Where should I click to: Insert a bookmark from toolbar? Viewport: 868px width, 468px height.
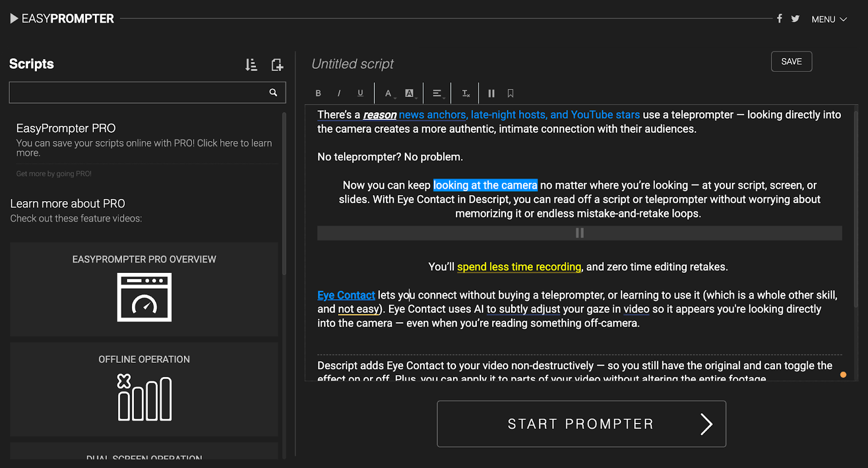coord(510,93)
